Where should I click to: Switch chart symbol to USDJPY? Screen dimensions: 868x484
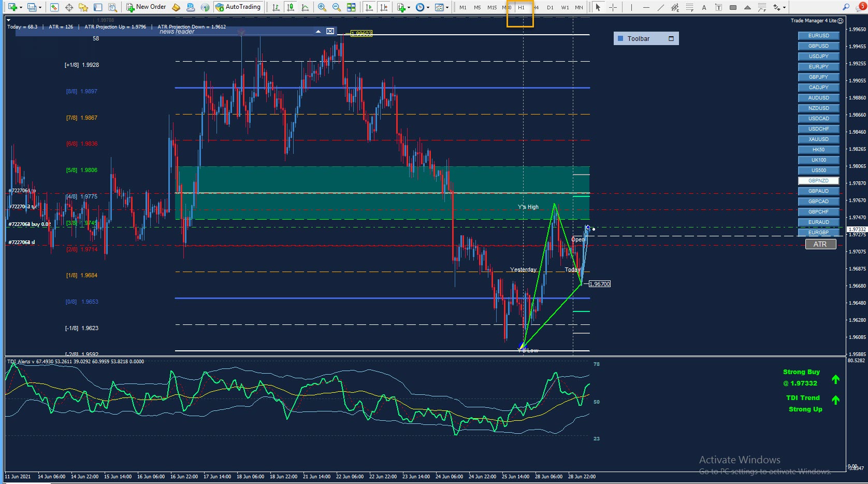[819, 56]
